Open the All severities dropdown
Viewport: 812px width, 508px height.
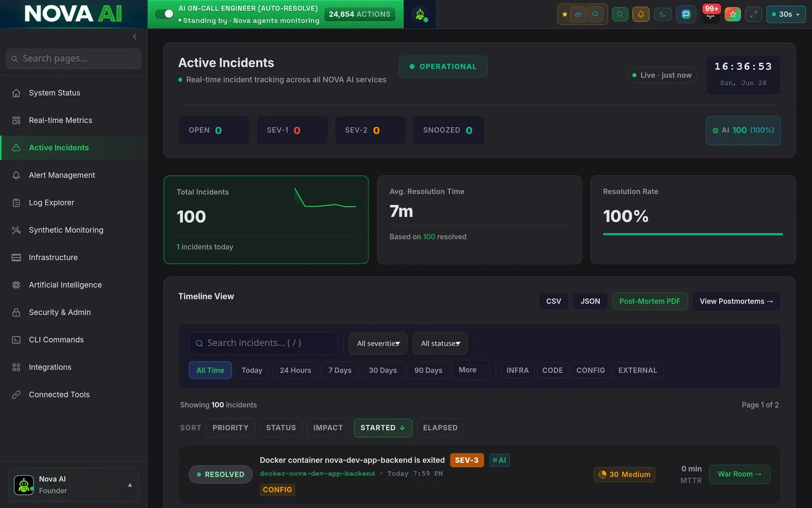click(378, 344)
